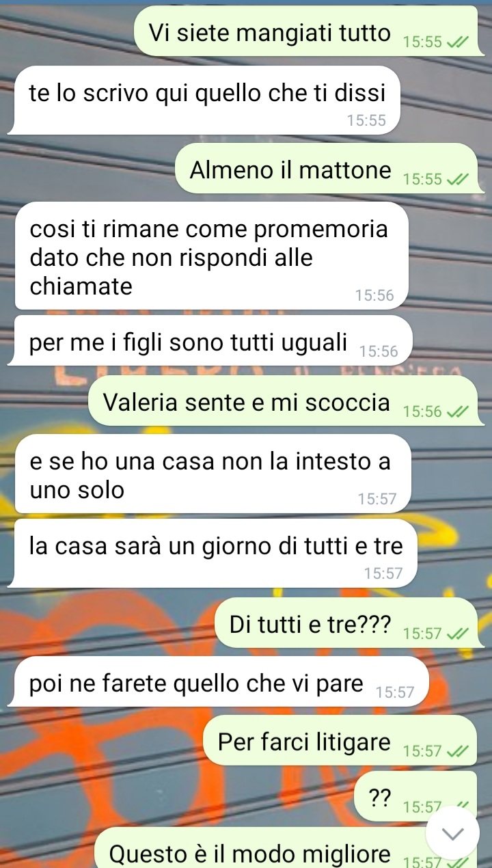This screenshot has height=868, width=492.
Task: Tap read checkmarks on 'Valeria sente e mi scoccia'
Action: [456, 412]
